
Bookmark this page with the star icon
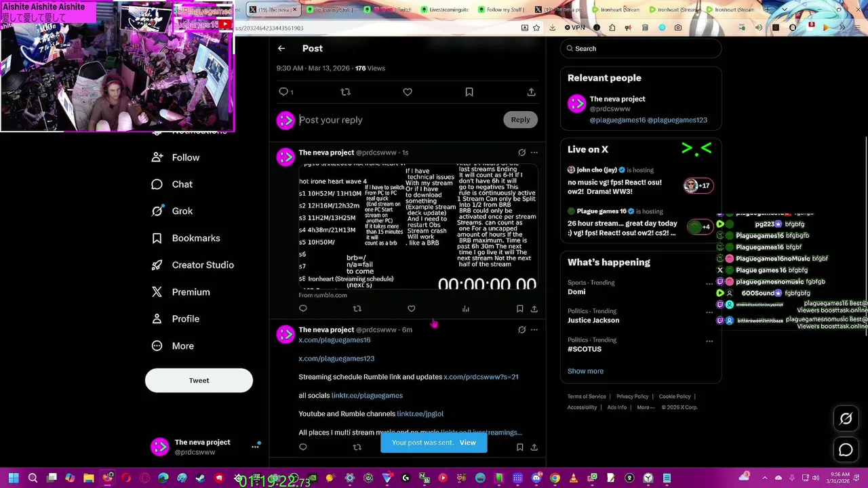pos(536,28)
